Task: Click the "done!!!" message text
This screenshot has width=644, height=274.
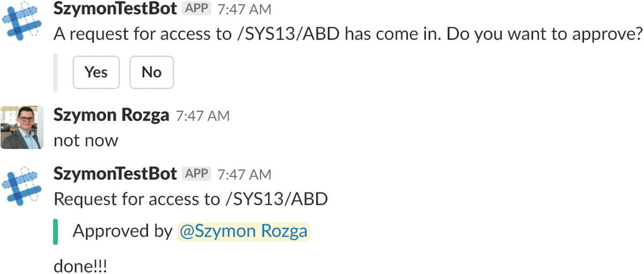Action: (80, 266)
